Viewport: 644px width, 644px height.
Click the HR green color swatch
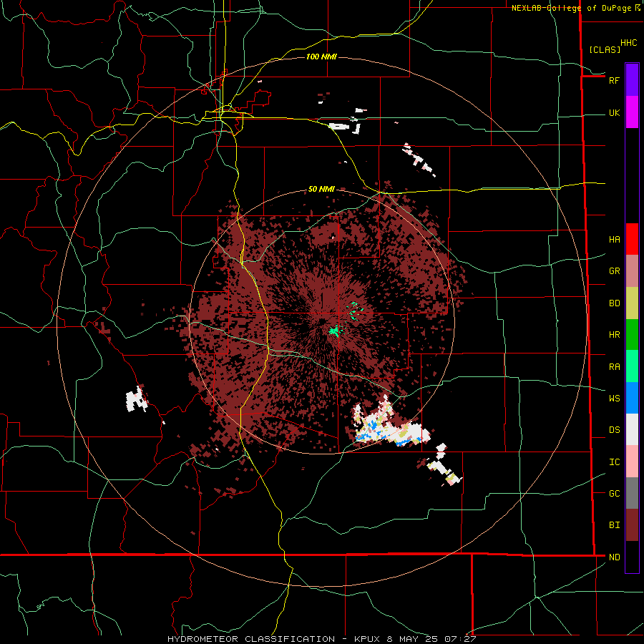pos(632,335)
